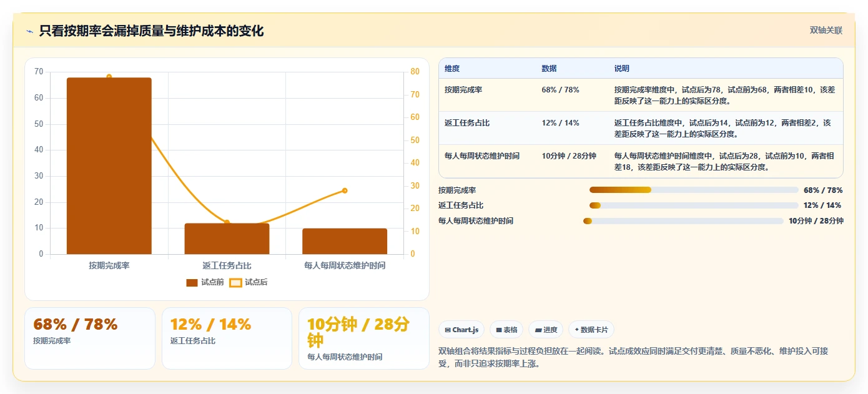The image size is (868, 394).
Task: Click the bar icon inside the 进度 chip
Action: click(x=538, y=330)
